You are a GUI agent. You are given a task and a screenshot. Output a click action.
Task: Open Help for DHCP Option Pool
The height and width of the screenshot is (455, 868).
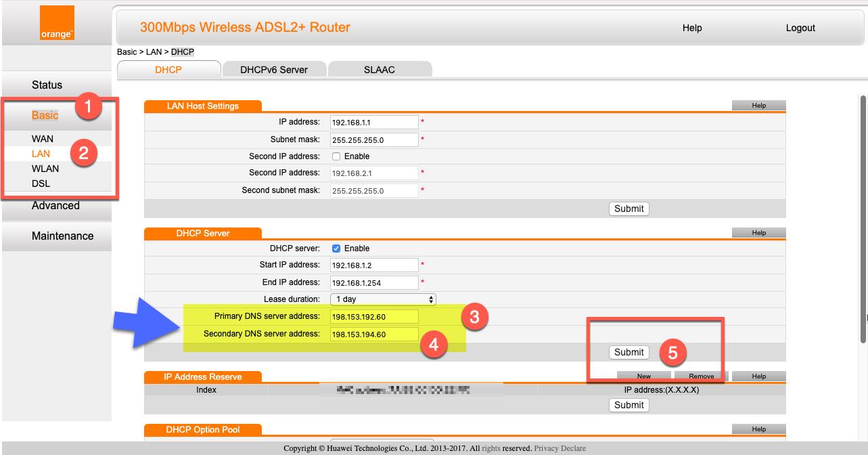click(x=759, y=429)
